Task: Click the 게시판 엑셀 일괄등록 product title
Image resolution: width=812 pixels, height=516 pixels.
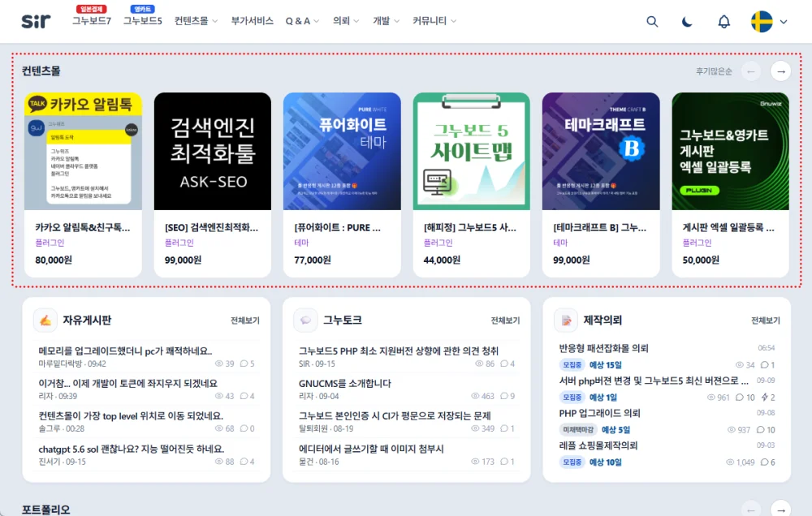Action: pos(728,227)
